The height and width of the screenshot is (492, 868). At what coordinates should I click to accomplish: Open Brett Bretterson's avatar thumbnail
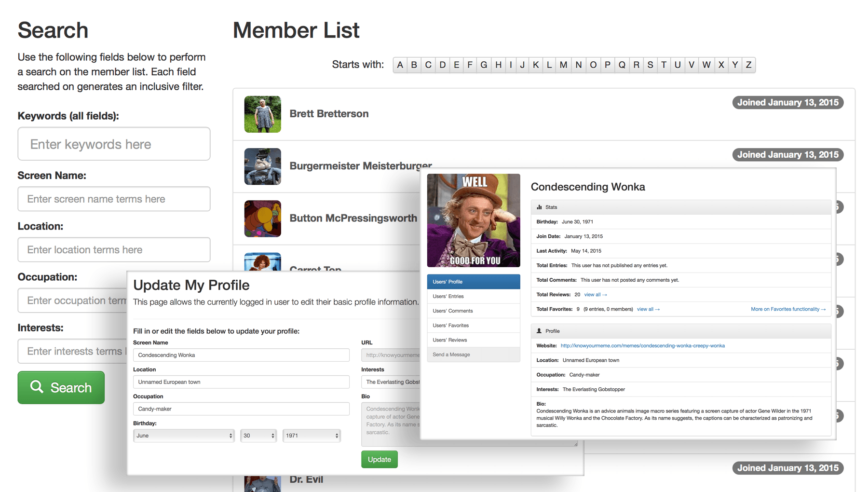pos(262,114)
